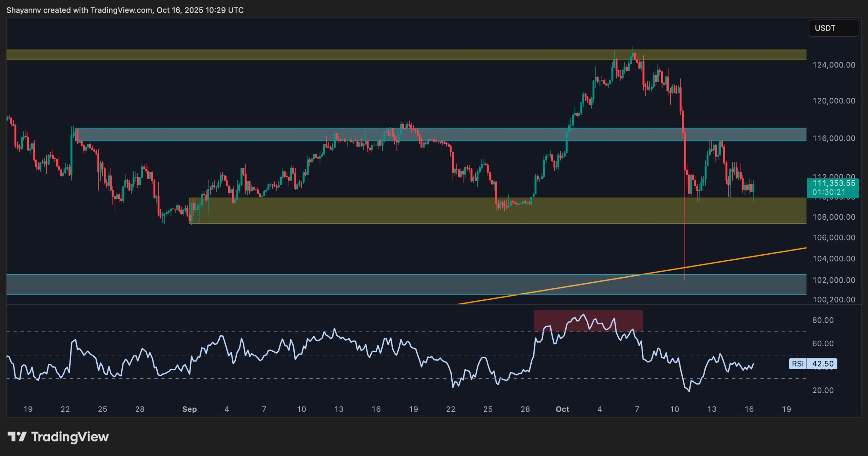Click the 80.00 RSI scale label
This screenshot has height=456, width=868.
coord(823,320)
